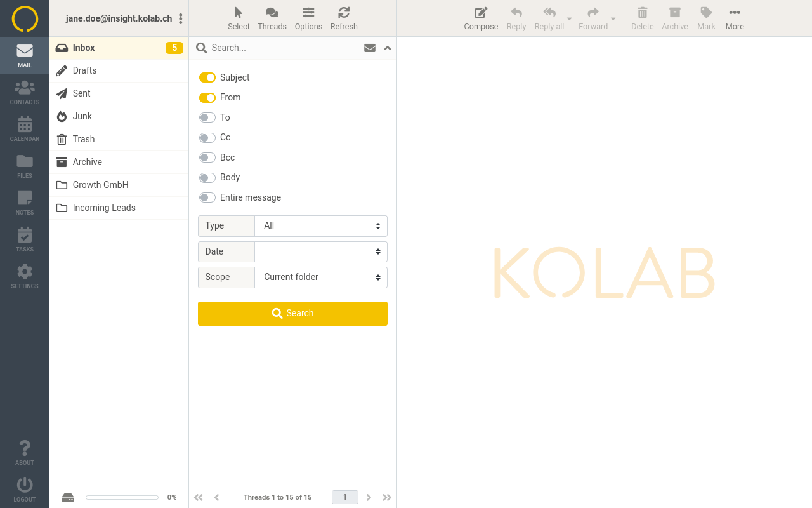The width and height of the screenshot is (812, 508).
Task: Click the storage quota disk icon
Action: (68, 497)
